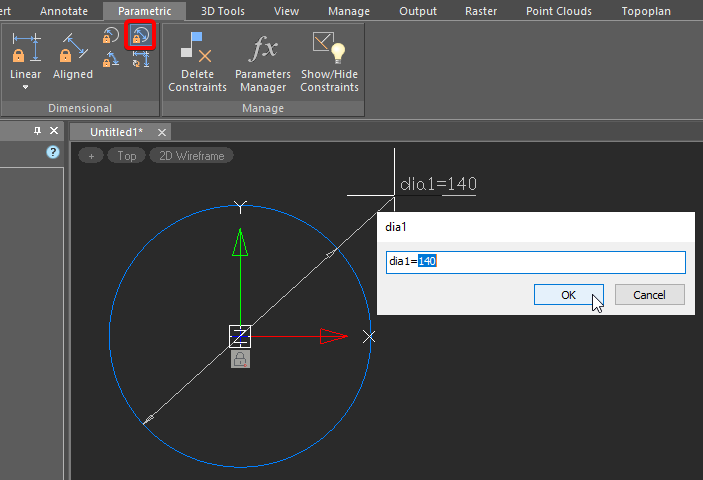Screen dimensions: 703x480
Task: Click the Linear dimensional constraint icon
Action: pos(25,46)
